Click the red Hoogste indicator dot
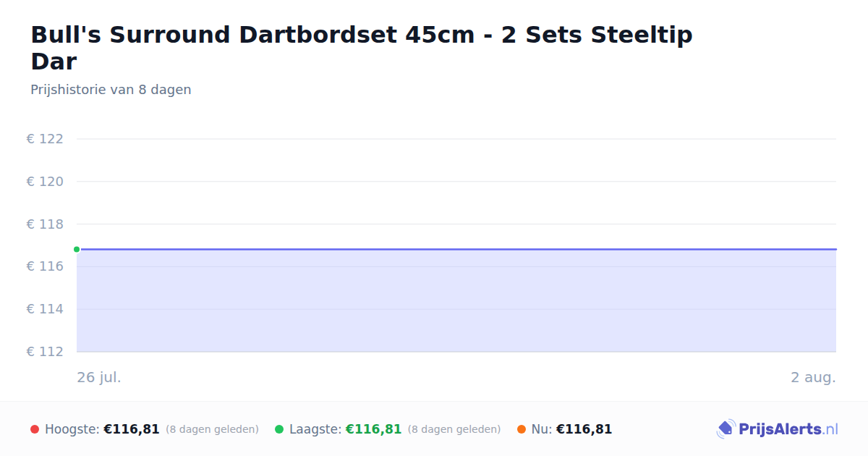Screen dimensions: 868x456 (35, 429)
